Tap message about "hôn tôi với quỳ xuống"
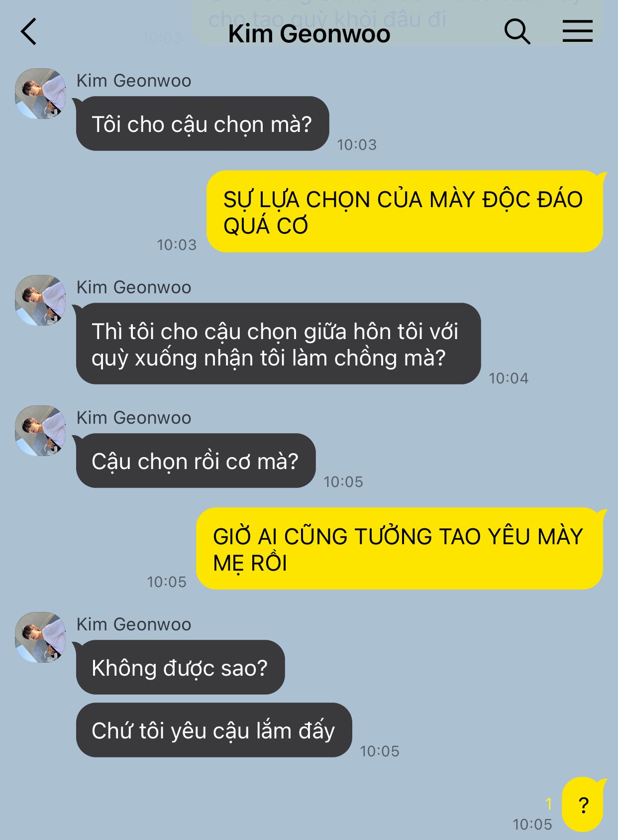This screenshot has width=618, height=840. (x=278, y=344)
